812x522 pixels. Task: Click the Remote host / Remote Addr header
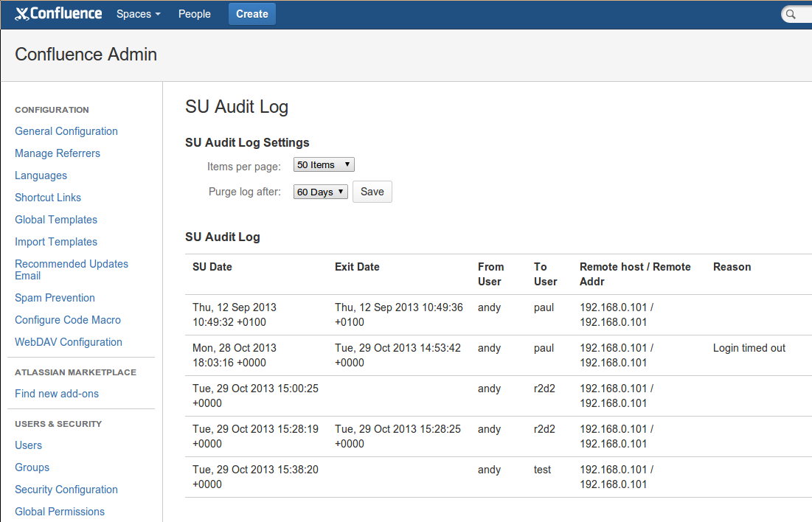click(x=636, y=274)
